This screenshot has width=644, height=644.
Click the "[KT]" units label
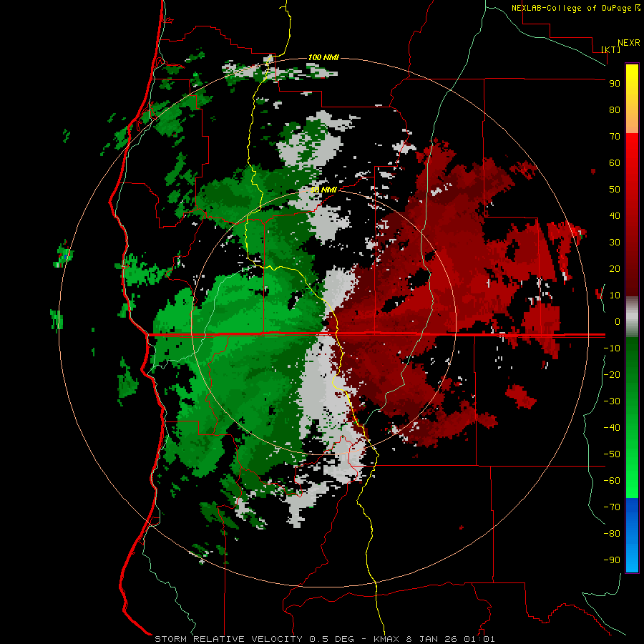point(611,49)
